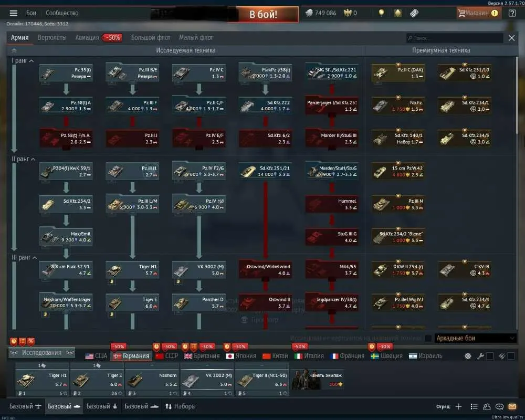The image size is (525, 420).
Task: Open the Сообщество menu
Action: coord(62,13)
